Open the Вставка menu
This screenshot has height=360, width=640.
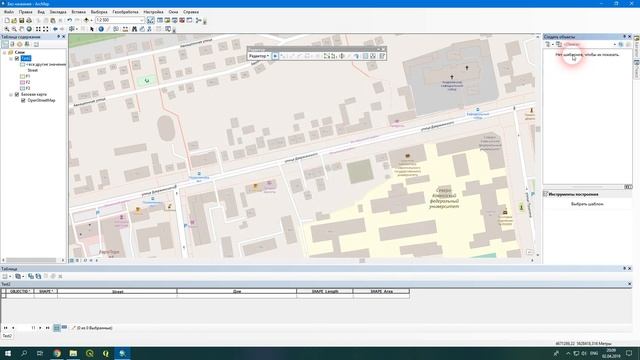tap(79, 12)
